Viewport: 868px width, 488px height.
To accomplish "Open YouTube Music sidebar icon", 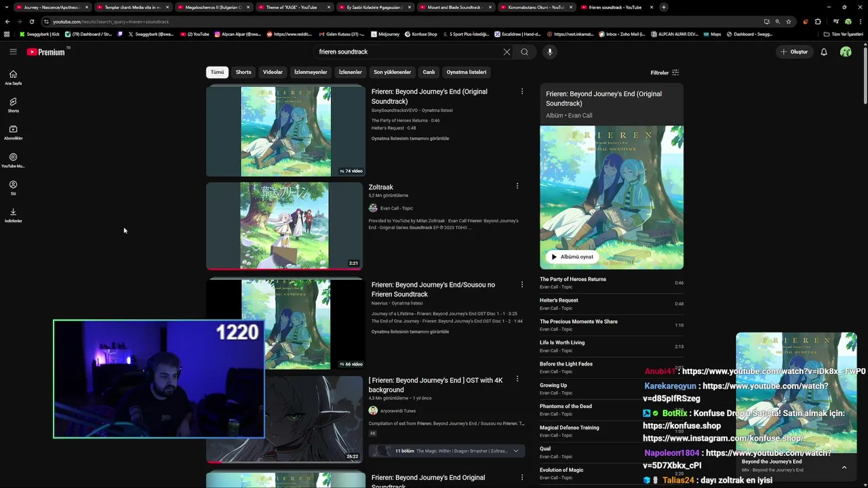I will pos(13,160).
